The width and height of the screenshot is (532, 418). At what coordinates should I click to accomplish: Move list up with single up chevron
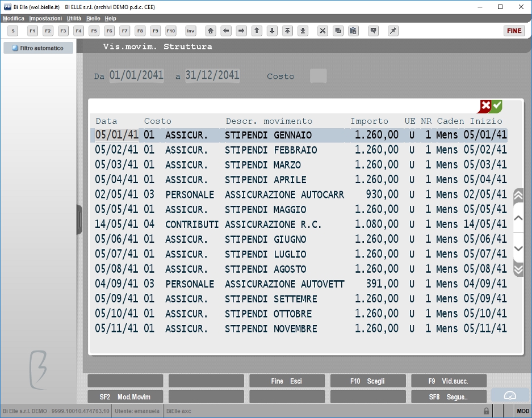pos(518,218)
